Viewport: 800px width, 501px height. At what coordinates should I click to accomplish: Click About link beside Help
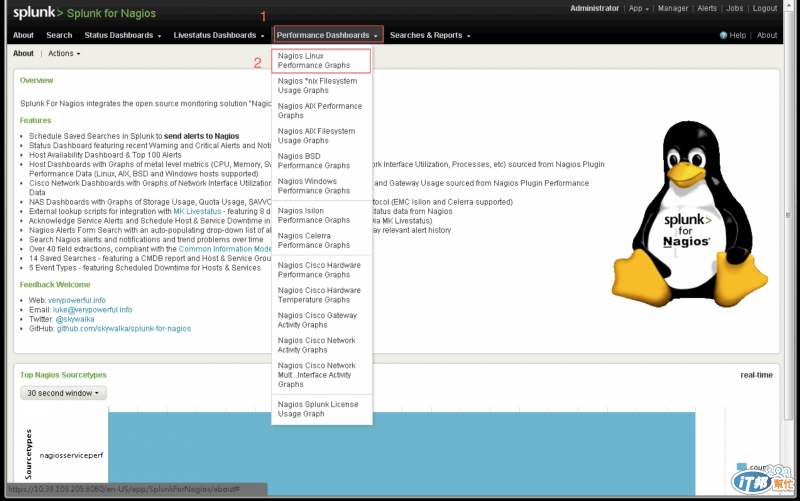point(767,35)
